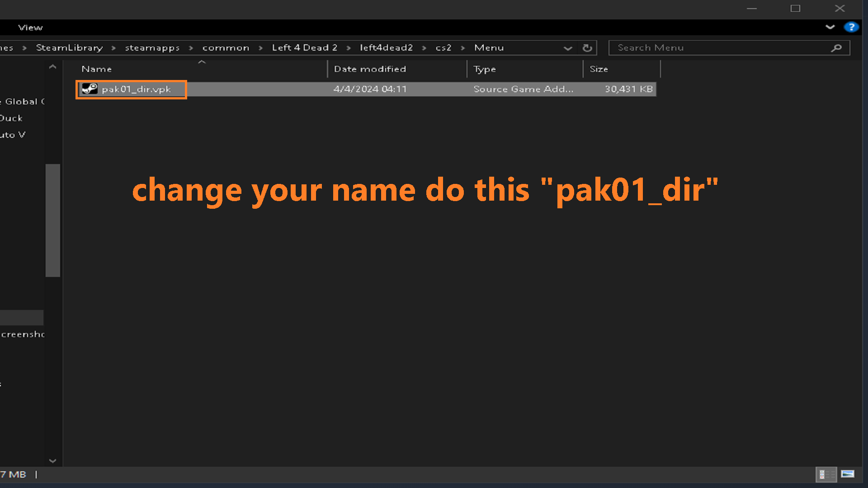This screenshot has height=488, width=868.
Task: Expand breadcrumb arrow after Left 4 Dead 2
Action: (349, 48)
